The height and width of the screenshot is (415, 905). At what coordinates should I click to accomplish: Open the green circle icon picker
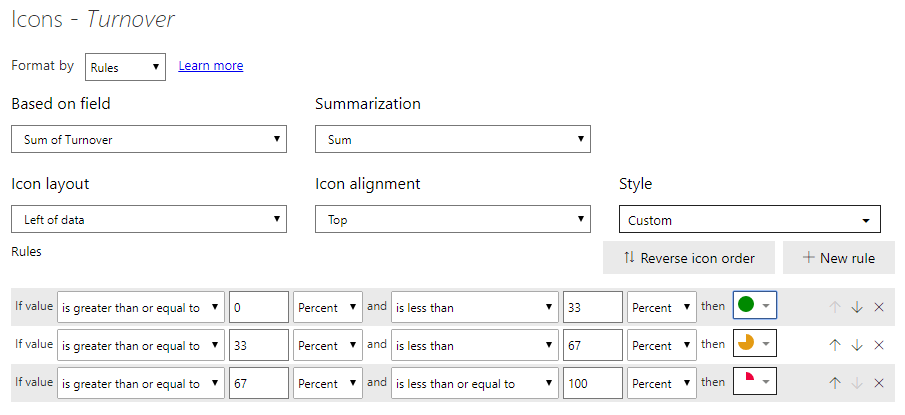(755, 306)
